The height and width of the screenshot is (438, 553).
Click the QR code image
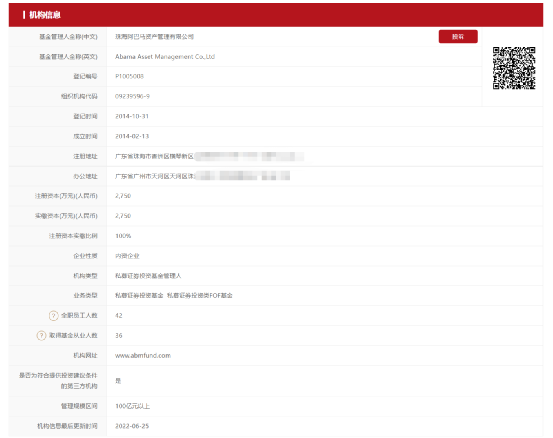[x=514, y=68]
